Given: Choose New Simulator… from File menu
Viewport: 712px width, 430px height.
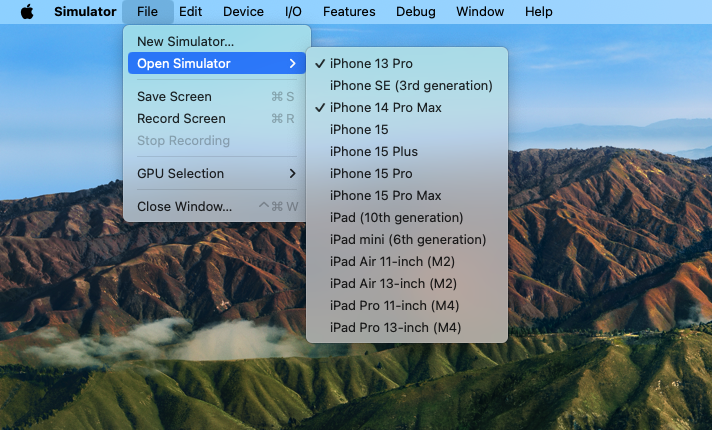Looking at the screenshot, I should pos(217,41).
